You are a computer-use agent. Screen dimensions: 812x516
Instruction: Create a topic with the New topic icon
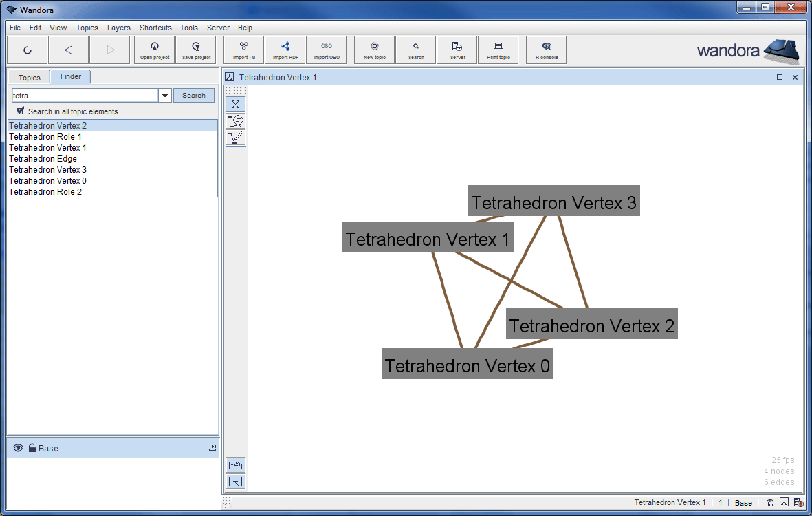click(x=373, y=50)
